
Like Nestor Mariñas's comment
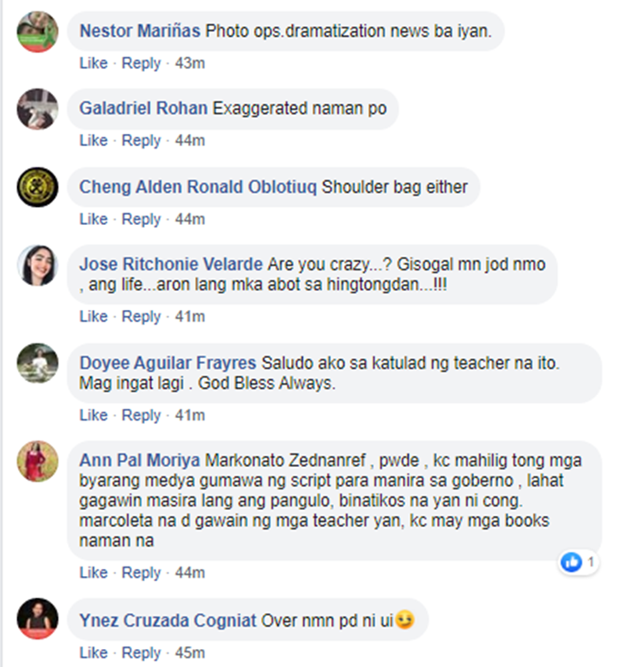94,64
